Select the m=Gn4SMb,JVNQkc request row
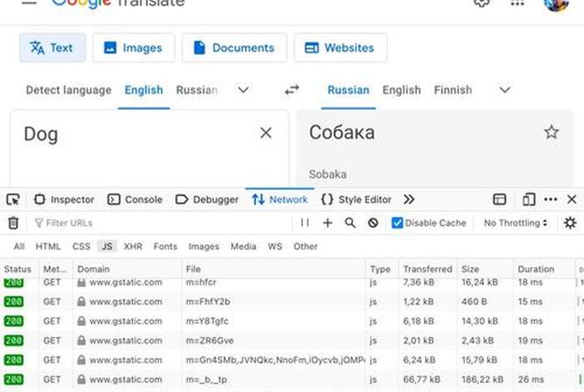The height and width of the screenshot is (392, 584). (x=292, y=360)
